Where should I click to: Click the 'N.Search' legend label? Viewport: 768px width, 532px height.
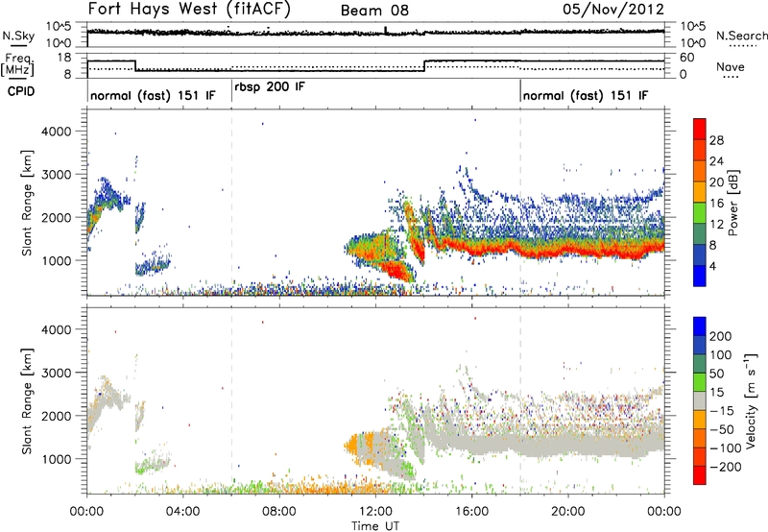tap(741, 36)
